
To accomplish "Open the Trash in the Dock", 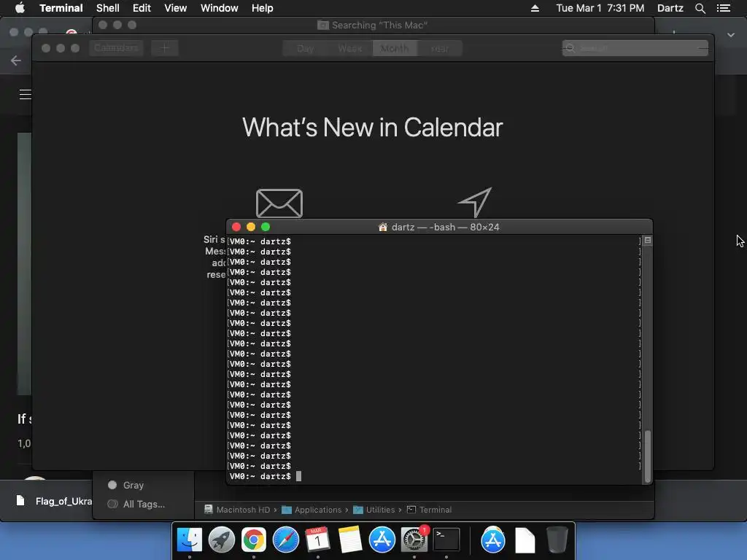I will pyautogui.click(x=557, y=540).
